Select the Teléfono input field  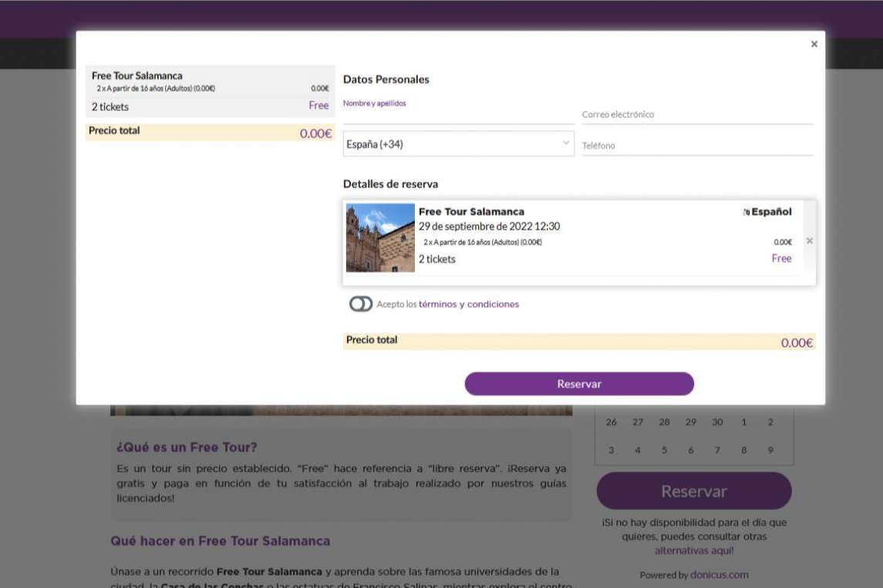(696, 146)
